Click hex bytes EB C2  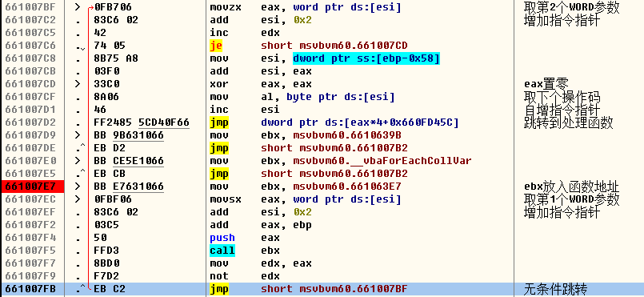pos(110,289)
